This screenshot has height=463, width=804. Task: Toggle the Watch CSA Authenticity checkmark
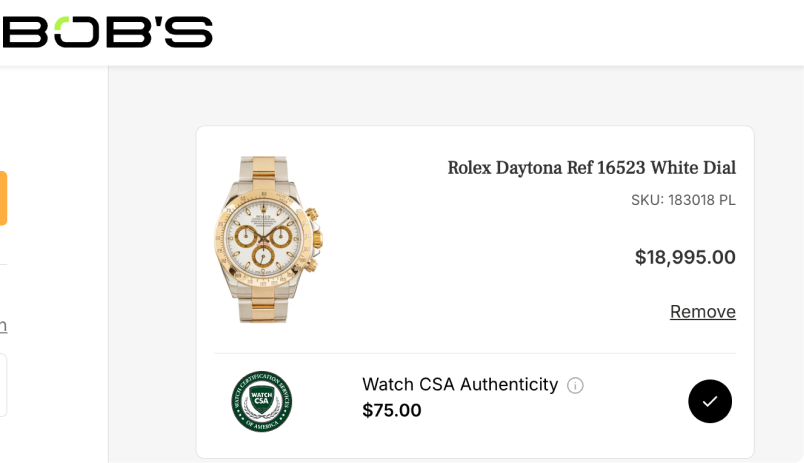click(x=710, y=401)
